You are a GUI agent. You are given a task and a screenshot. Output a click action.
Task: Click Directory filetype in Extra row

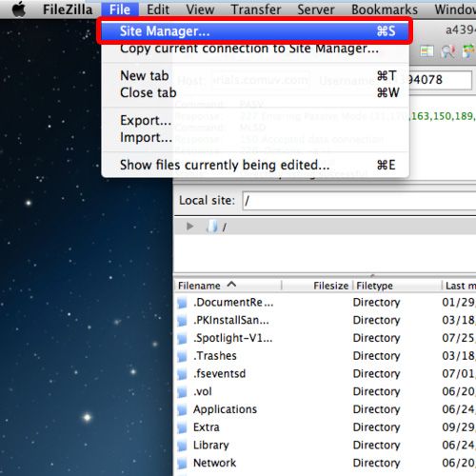pyautogui.click(x=377, y=427)
